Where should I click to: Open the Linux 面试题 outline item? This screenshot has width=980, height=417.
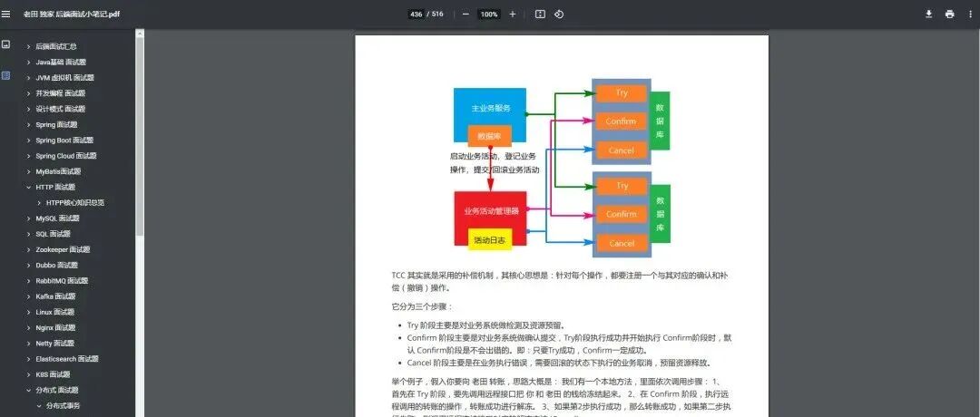pyautogui.click(x=55, y=312)
